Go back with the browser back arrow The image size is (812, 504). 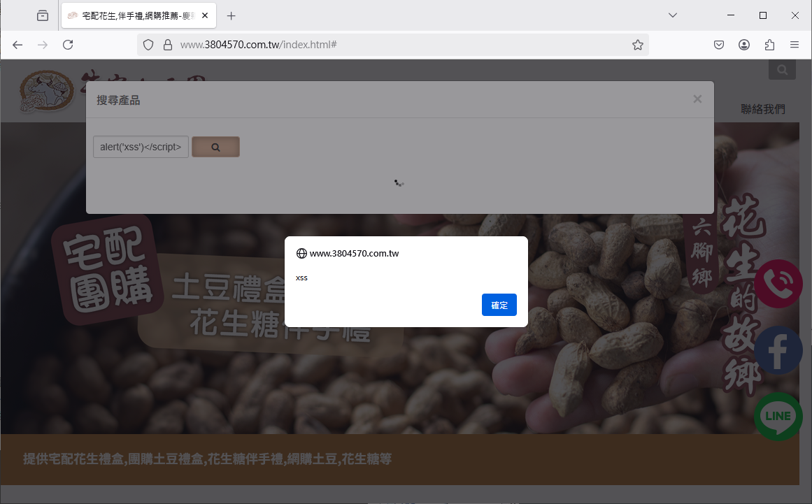(x=17, y=45)
